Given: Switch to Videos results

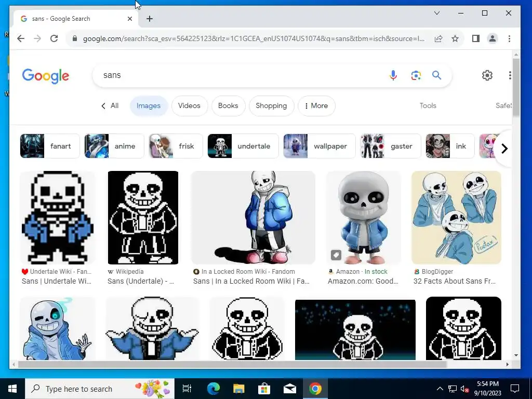Looking at the screenshot, I should tap(189, 106).
